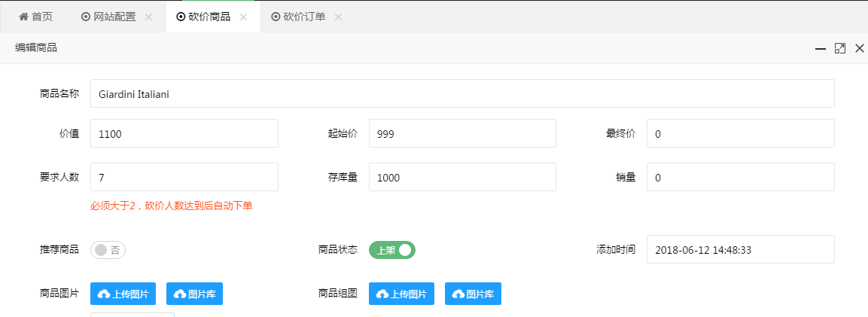Open the 添加时间 date field
The image size is (868, 317).
(740, 250)
